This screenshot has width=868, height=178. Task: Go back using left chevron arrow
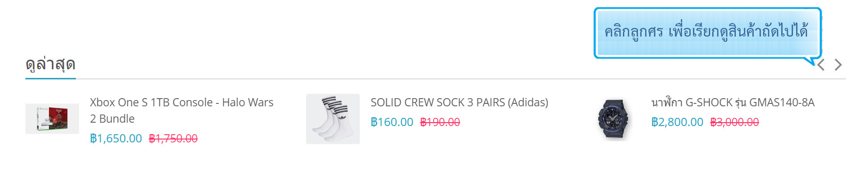(x=821, y=65)
